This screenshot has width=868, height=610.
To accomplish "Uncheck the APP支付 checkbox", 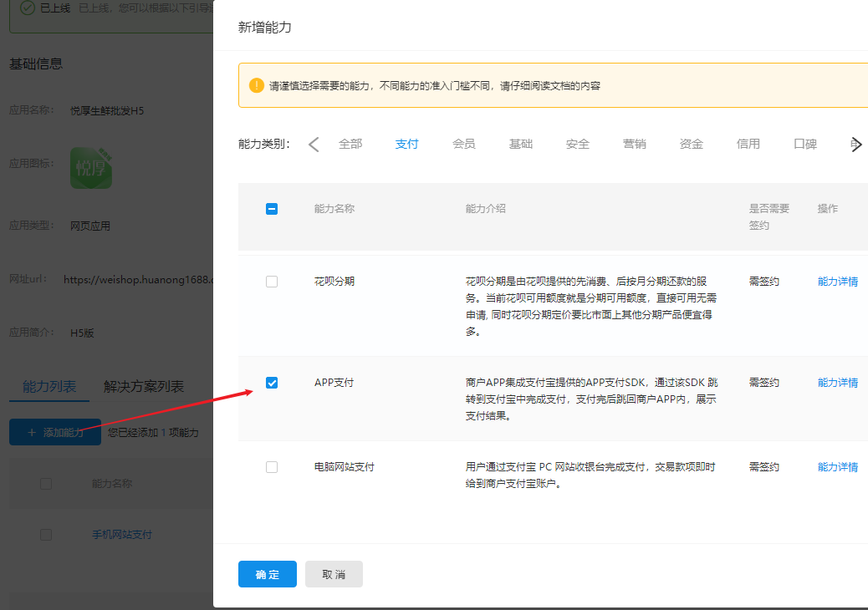I will click(272, 383).
